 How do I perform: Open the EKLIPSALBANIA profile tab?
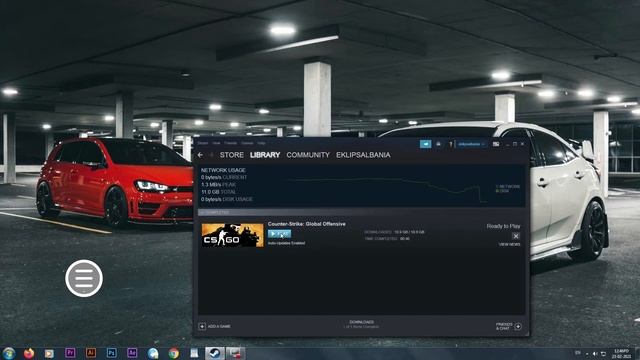coord(363,155)
